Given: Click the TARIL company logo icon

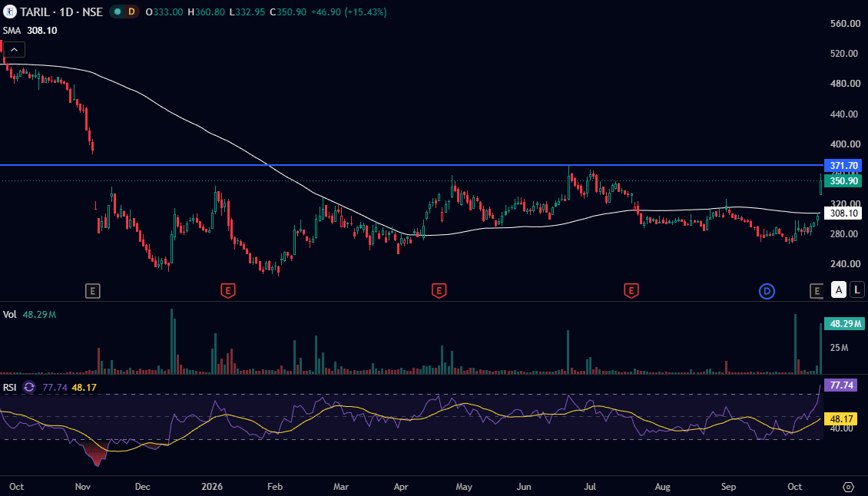Looking at the screenshot, I should [x=9, y=12].
